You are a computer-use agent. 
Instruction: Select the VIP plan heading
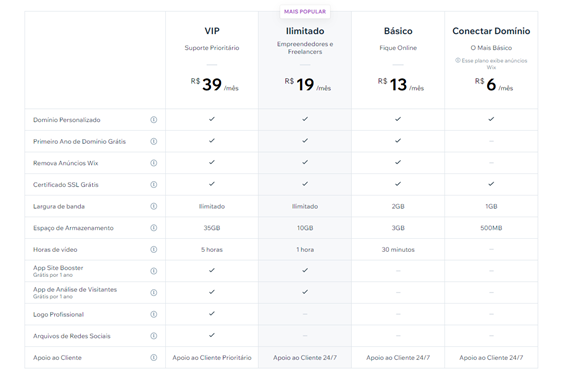pyautogui.click(x=212, y=31)
